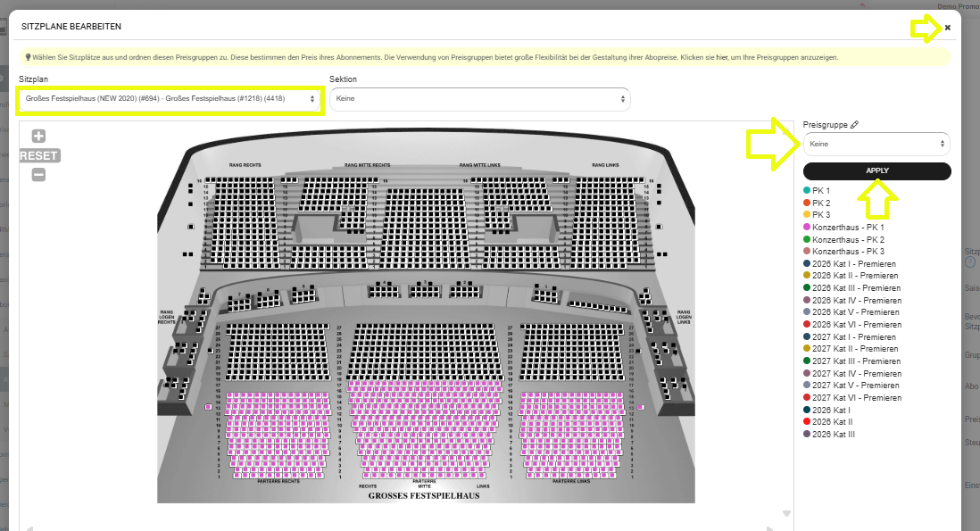Image resolution: width=980 pixels, height=531 pixels.
Task: Expand the Sektion dropdown
Action: pyautogui.click(x=479, y=99)
